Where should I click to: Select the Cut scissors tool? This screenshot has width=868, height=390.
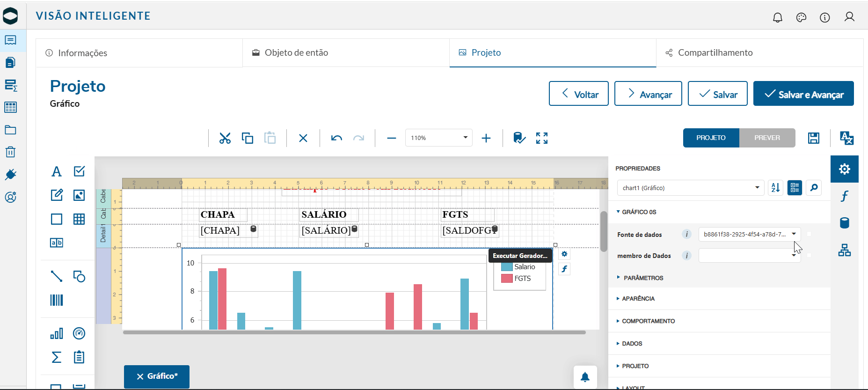(x=225, y=138)
